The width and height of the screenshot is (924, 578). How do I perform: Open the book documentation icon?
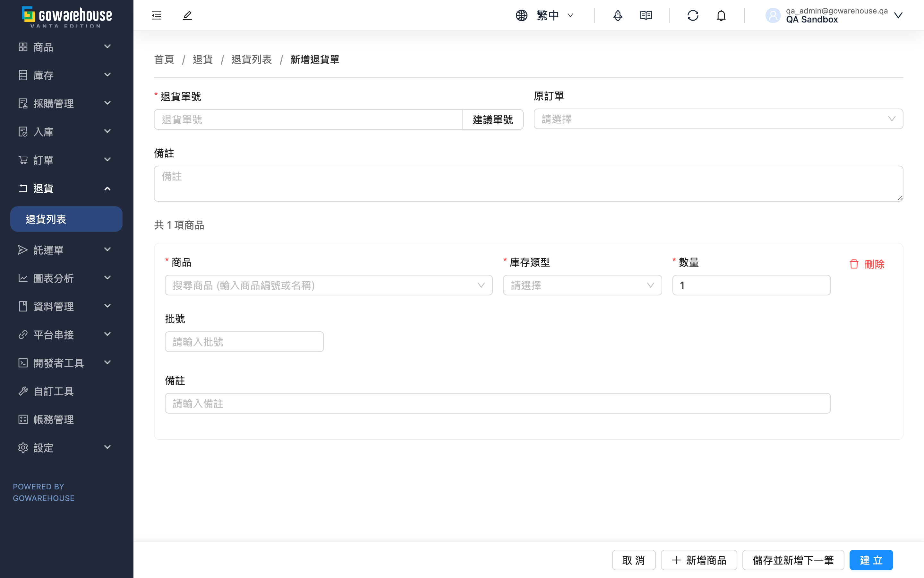point(646,15)
